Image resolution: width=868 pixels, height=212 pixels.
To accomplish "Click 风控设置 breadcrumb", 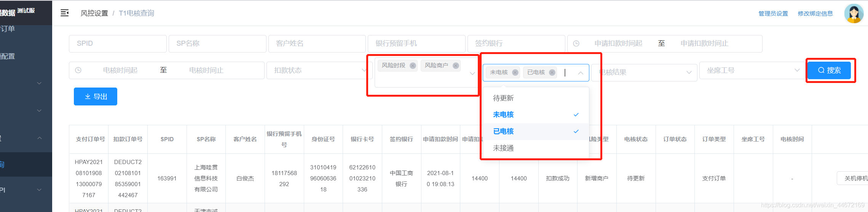I will [x=94, y=13].
